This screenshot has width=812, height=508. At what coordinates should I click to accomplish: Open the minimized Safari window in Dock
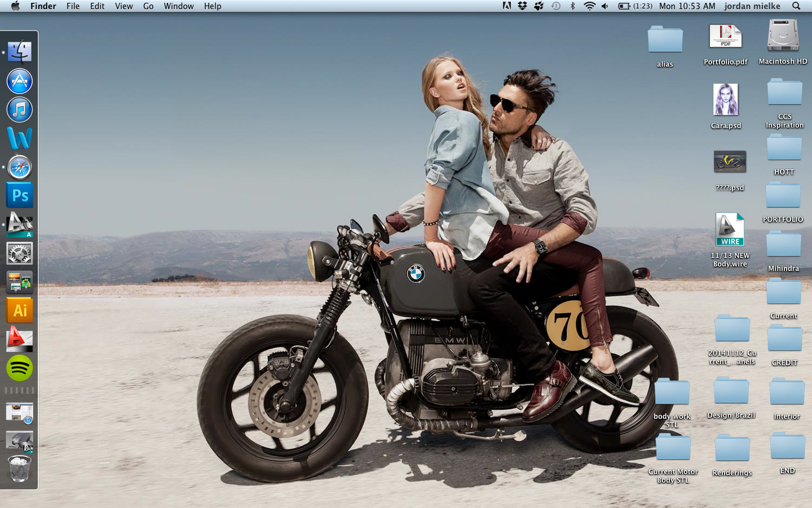pyautogui.click(x=19, y=413)
